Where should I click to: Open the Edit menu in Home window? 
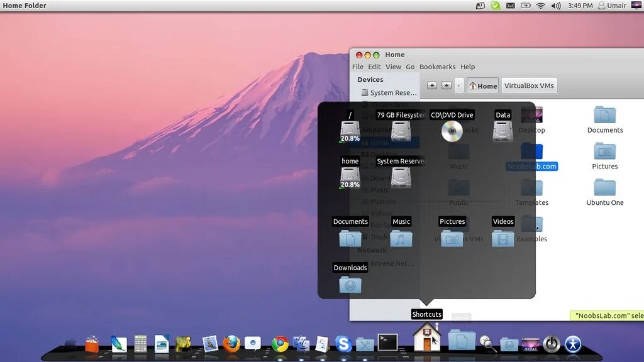374,67
